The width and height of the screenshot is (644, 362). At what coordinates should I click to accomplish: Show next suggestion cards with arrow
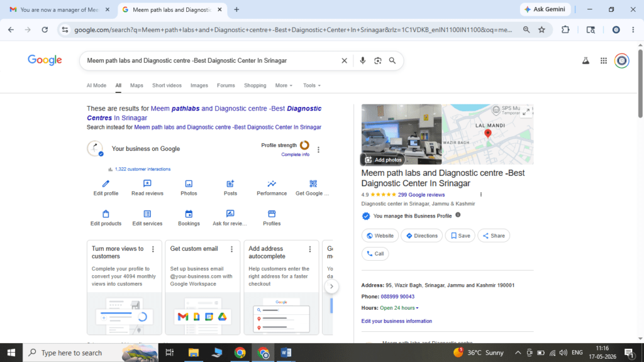tap(331, 287)
